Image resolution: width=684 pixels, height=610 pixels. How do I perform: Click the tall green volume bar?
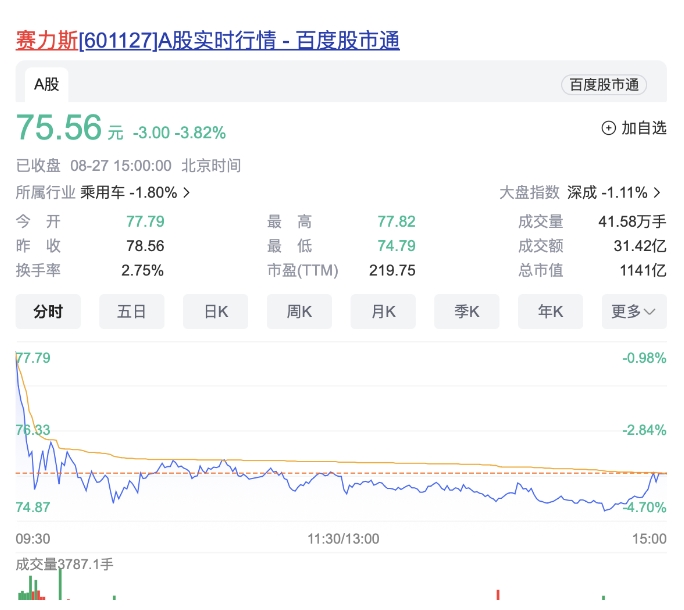(x=60, y=584)
